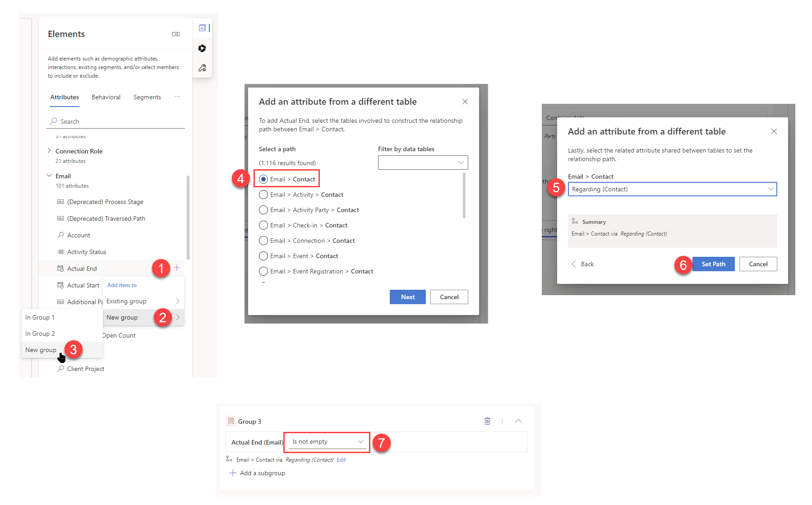Click the Group 3 icon
Image resolution: width=812 pixels, height=505 pixels.
tap(231, 421)
